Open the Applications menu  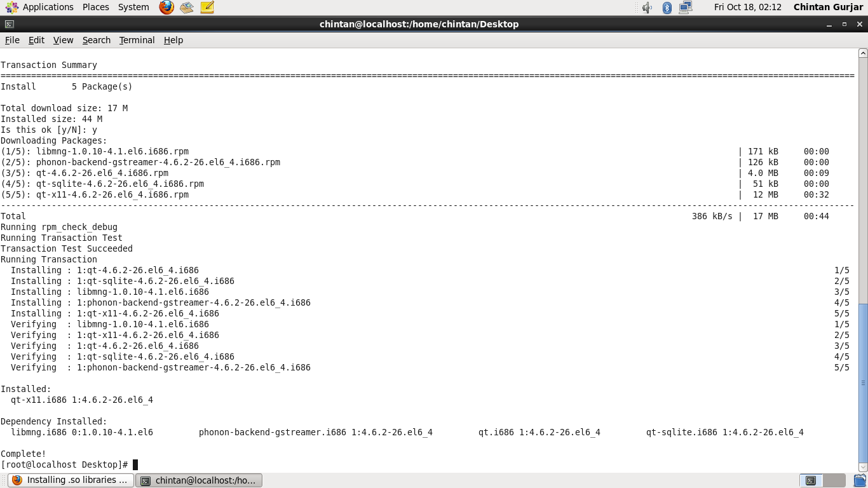48,7
